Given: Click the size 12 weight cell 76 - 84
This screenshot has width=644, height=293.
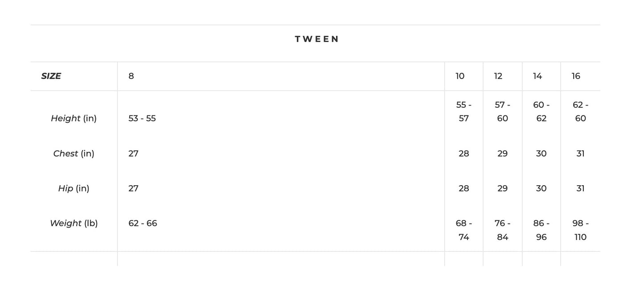Looking at the screenshot, I should (x=502, y=230).
